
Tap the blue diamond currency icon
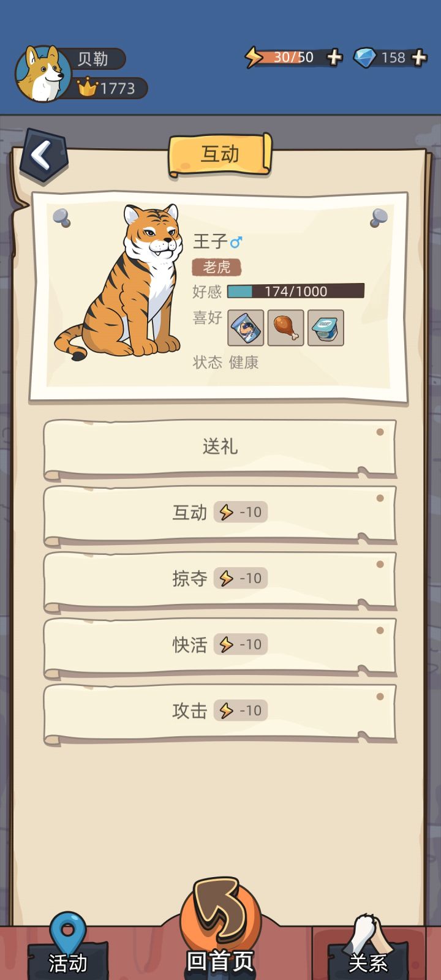(365, 58)
